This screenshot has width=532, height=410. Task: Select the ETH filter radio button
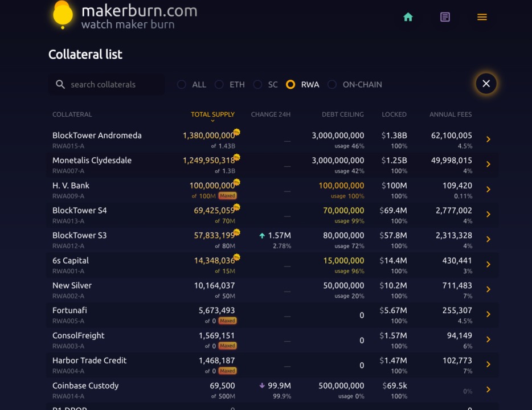pyautogui.click(x=219, y=84)
